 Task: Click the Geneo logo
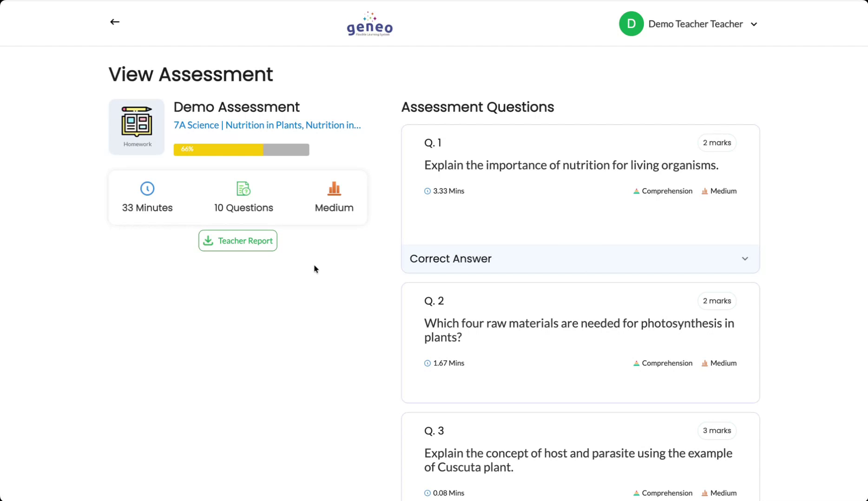pyautogui.click(x=369, y=24)
